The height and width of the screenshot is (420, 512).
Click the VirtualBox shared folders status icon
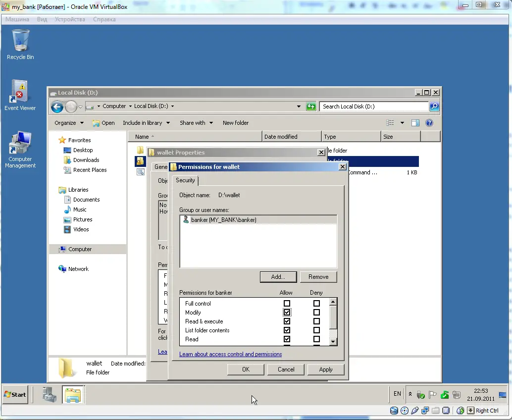(x=436, y=411)
